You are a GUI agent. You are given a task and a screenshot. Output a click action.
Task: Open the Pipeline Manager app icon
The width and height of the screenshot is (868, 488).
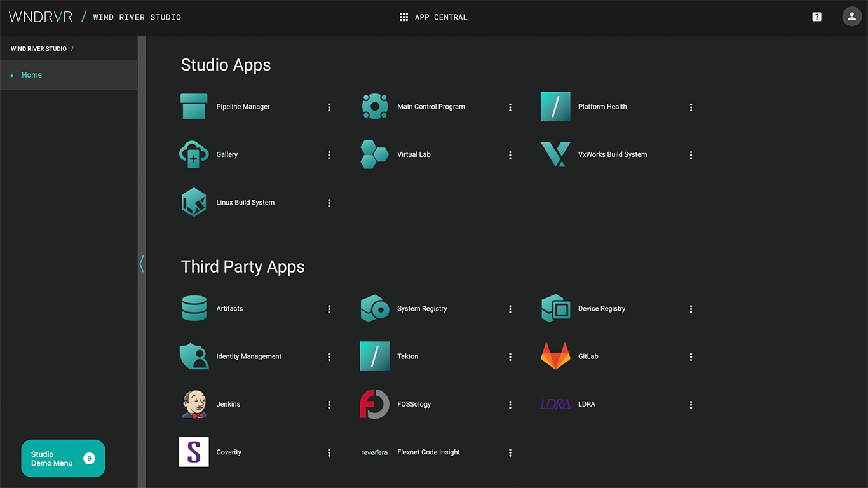tap(194, 107)
